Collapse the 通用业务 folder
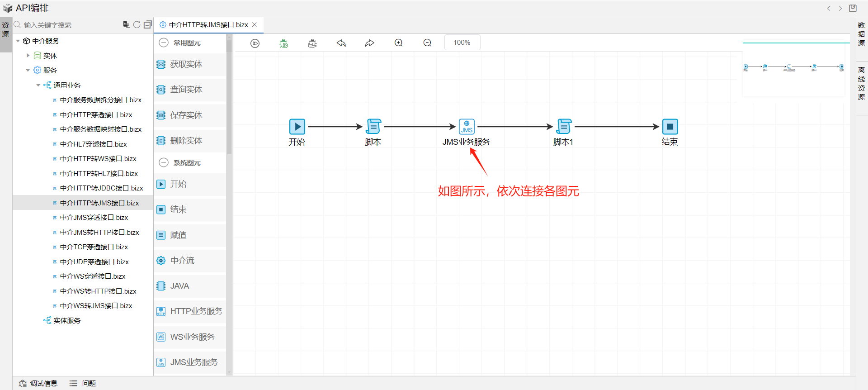 [38, 85]
